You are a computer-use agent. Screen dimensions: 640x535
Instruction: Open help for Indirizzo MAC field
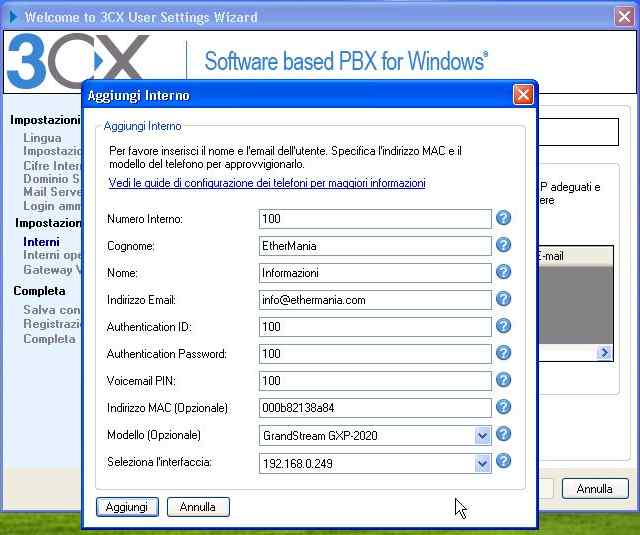point(504,406)
